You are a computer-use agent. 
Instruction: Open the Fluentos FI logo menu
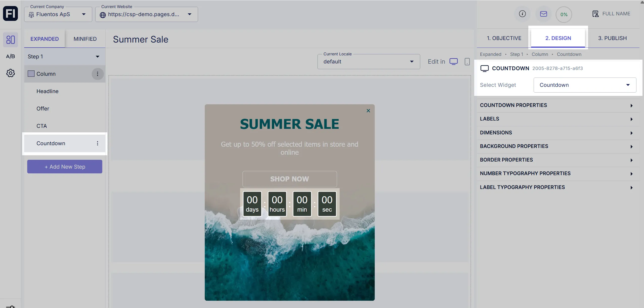coord(10,13)
